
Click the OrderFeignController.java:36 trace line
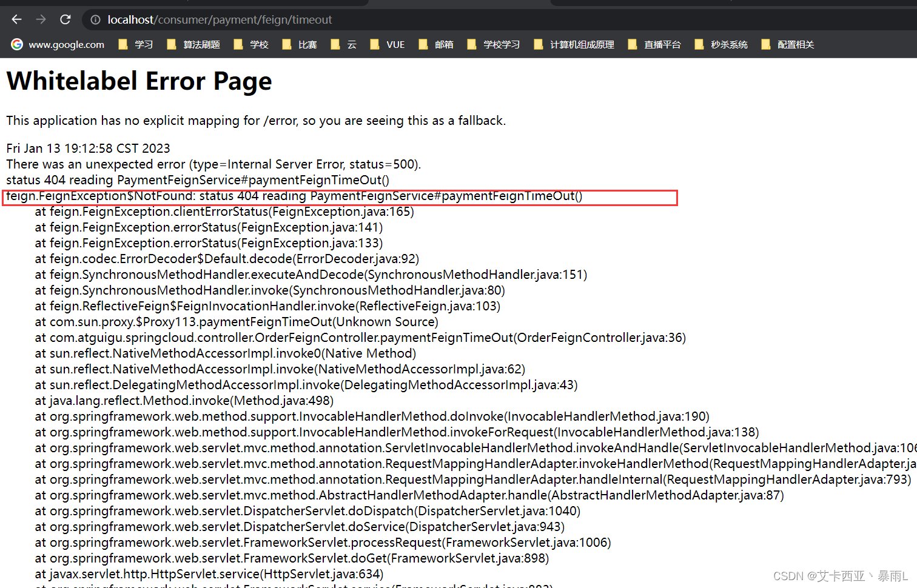click(x=360, y=338)
